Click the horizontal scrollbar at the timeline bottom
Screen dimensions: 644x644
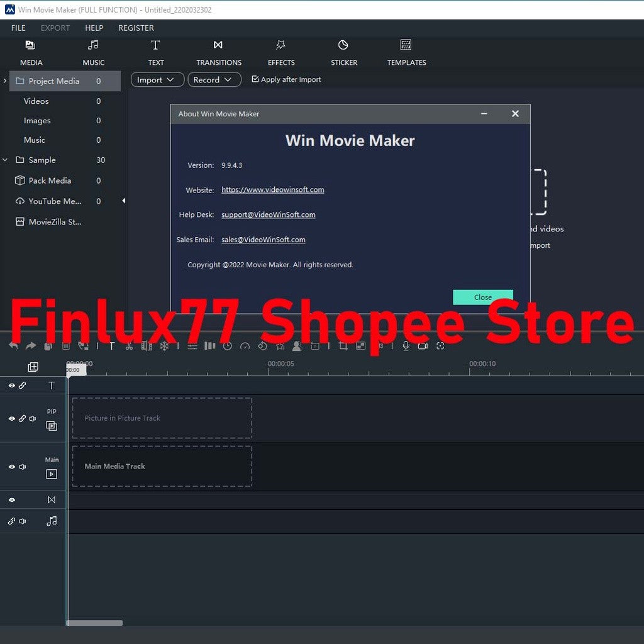(x=93, y=623)
